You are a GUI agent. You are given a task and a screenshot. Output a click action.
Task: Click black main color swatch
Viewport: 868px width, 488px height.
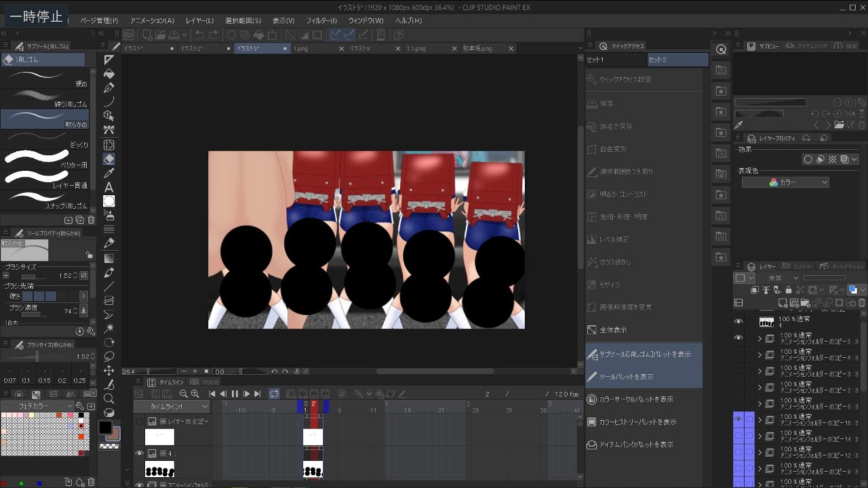point(105,428)
